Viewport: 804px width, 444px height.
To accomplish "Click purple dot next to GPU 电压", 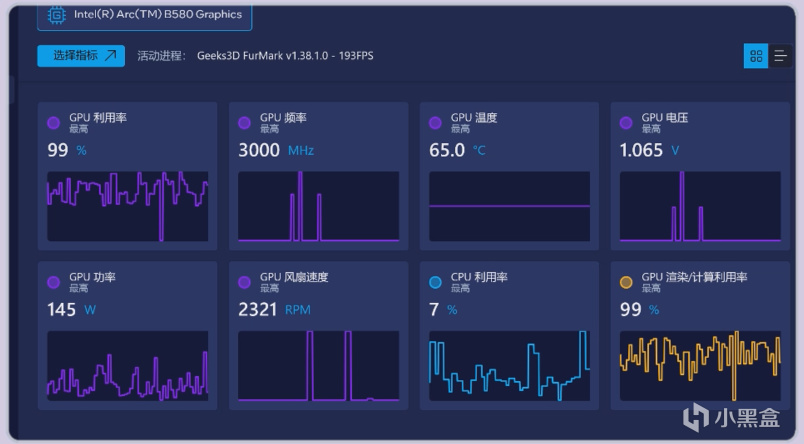I will coord(626,123).
